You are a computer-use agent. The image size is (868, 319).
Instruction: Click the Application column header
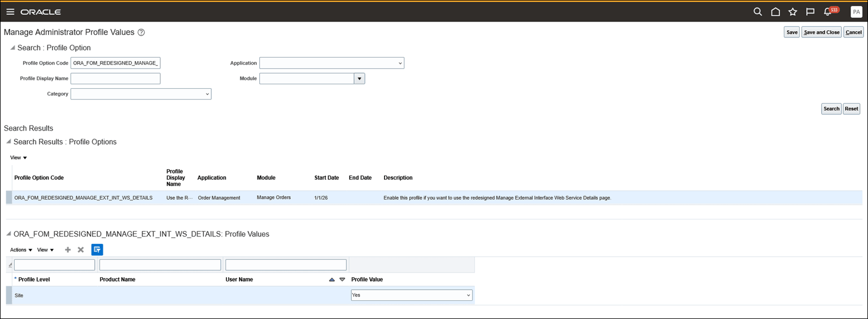point(212,178)
